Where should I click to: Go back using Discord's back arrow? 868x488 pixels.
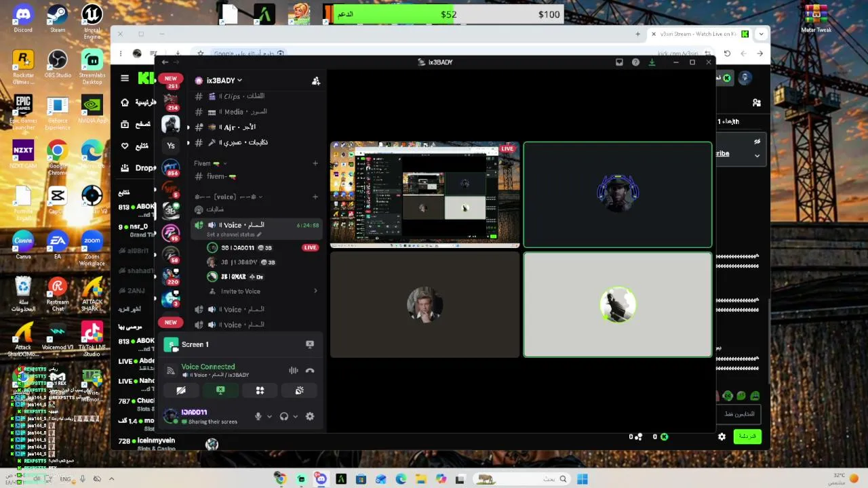click(165, 62)
